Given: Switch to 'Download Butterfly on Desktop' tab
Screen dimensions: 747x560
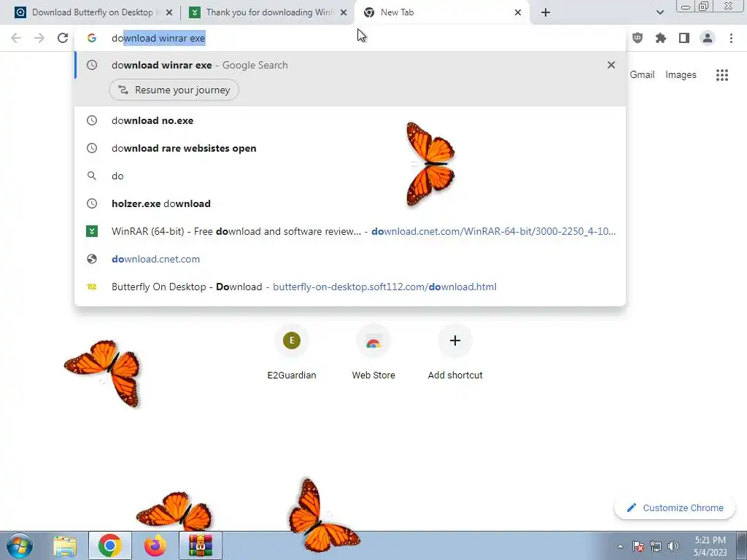Looking at the screenshot, I should (x=93, y=12).
